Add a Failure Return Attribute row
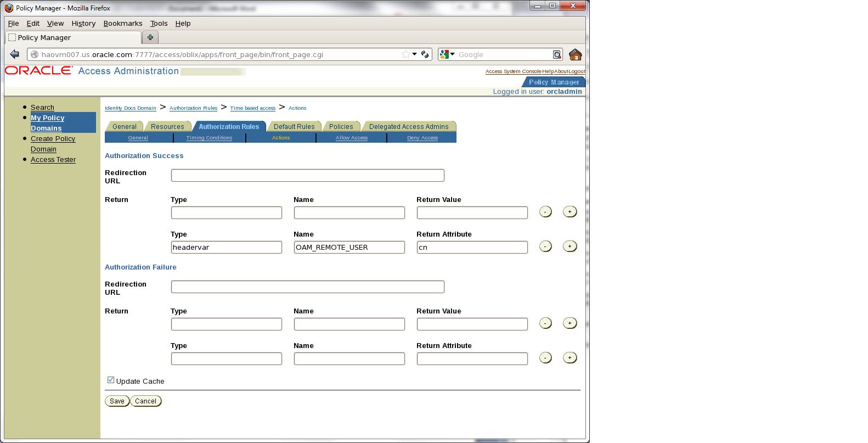 570,358
